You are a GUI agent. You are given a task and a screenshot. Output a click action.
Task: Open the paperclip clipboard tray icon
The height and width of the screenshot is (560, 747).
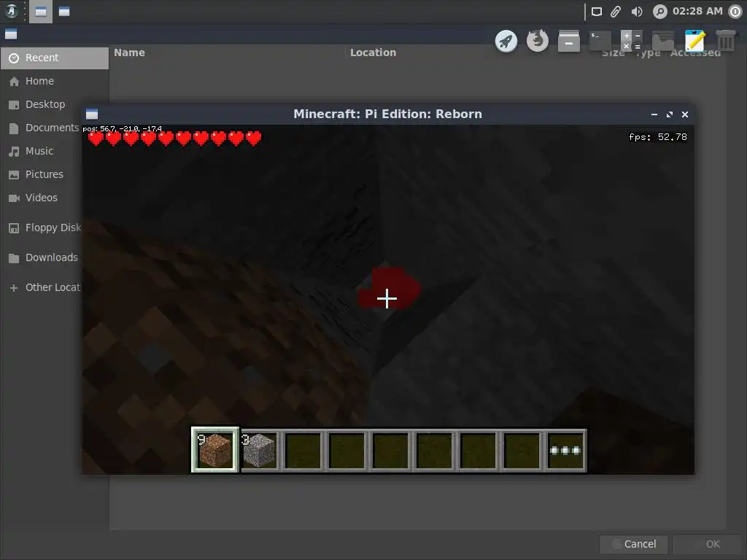(616, 12)
